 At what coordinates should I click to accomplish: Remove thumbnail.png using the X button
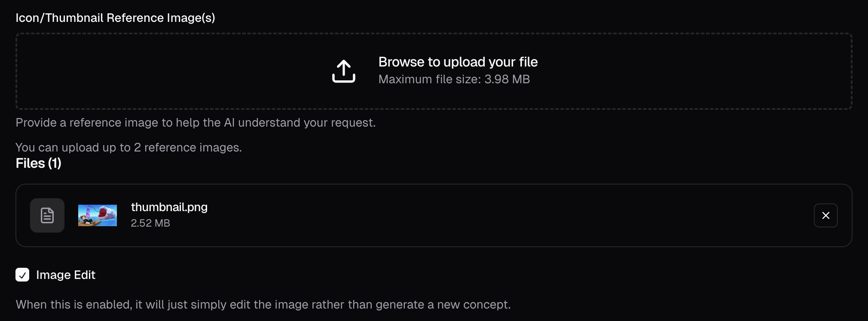[825, 215]
